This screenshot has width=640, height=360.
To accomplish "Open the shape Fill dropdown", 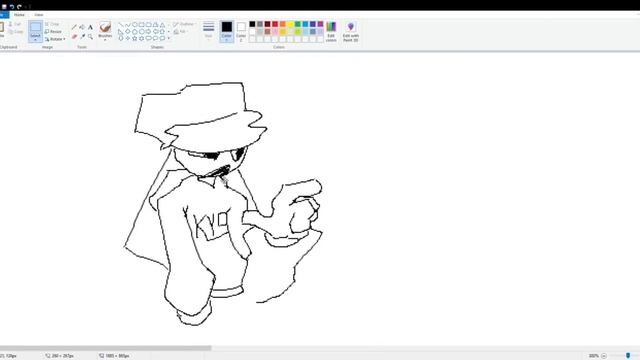I will [180, 31].
